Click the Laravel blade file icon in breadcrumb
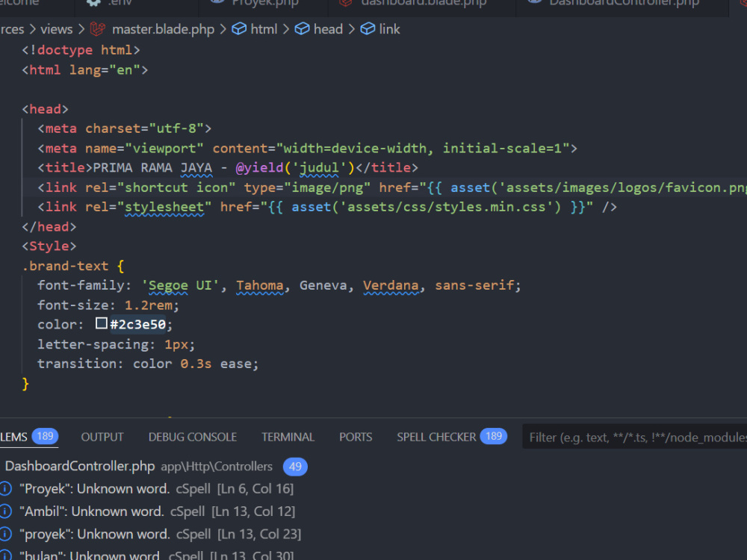The height and width of the screenshot is (560, 747). tap(98, 29)
